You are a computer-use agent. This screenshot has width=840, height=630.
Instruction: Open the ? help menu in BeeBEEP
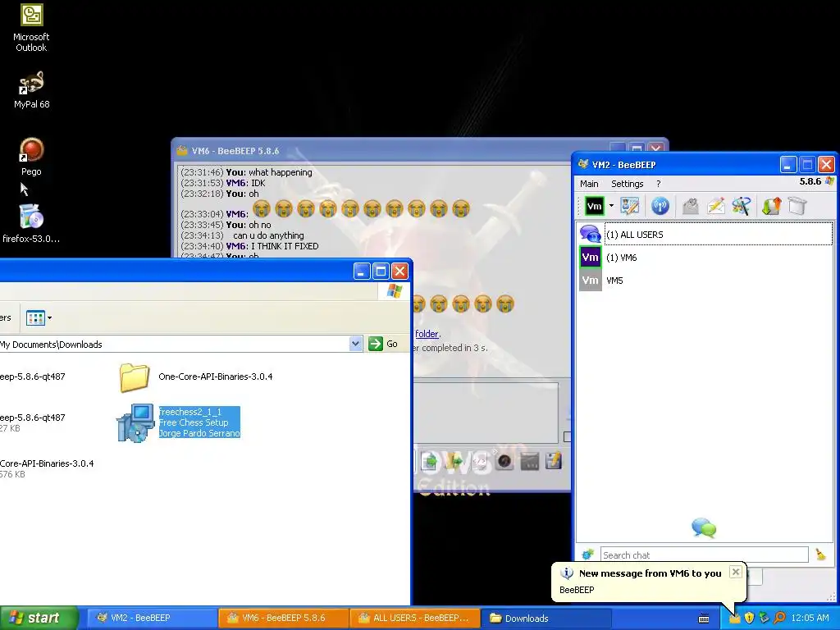pos(659,184)
